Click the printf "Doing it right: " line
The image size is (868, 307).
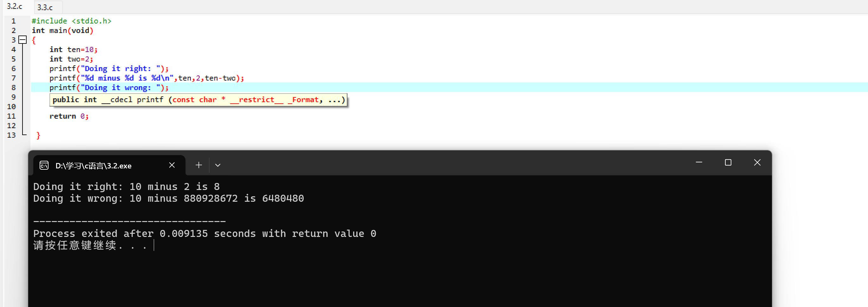(109, 69)
